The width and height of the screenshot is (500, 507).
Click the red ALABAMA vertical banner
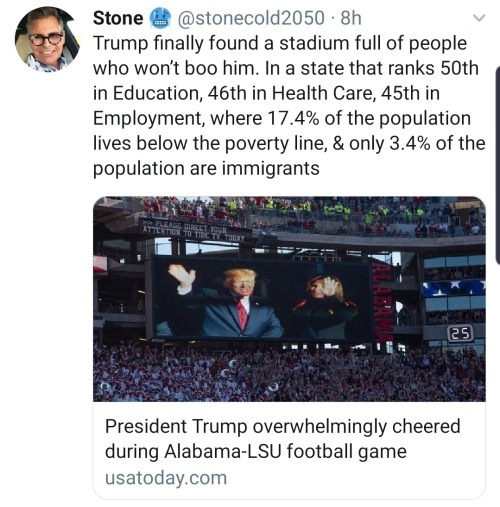click(383, 302)
